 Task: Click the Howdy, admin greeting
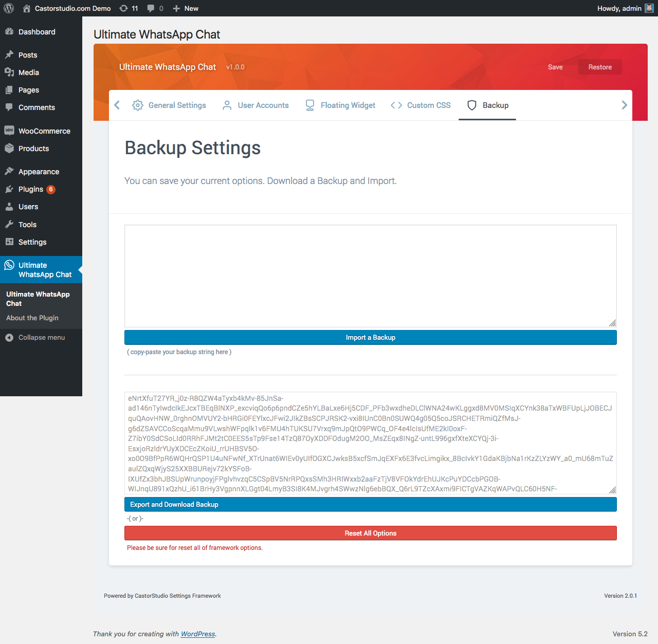(x=619, y=8)
